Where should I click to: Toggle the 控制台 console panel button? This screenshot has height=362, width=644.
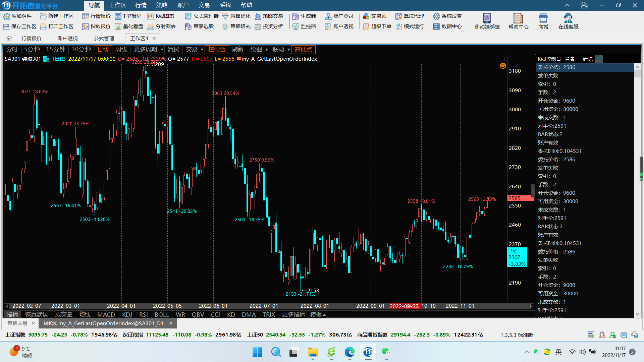[217, 49]
